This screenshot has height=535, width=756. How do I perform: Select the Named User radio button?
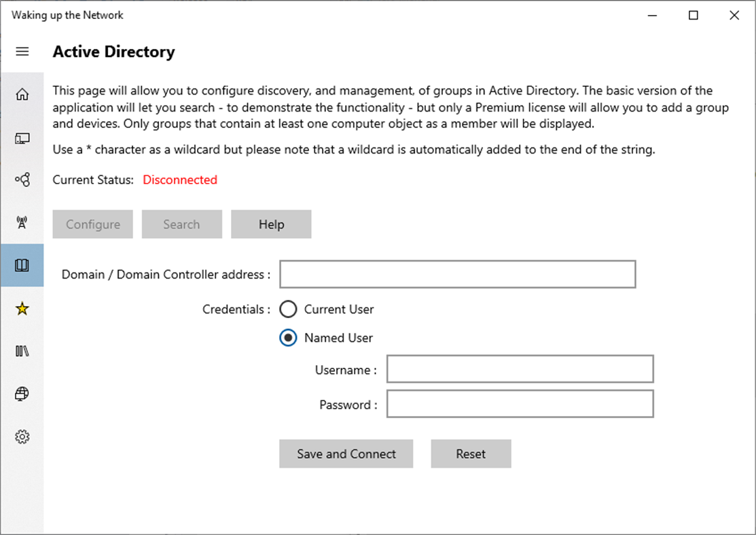coord(289,338)
